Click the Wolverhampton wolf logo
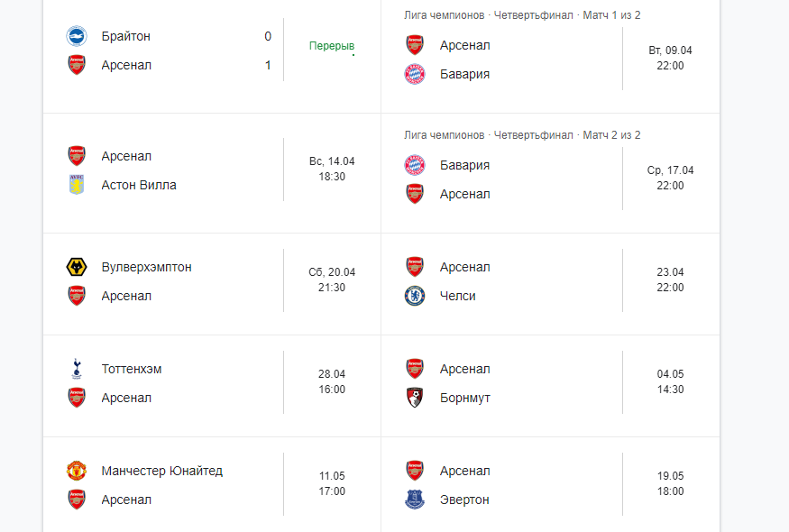This screenshot has width=789, height=532. [77, 267]
